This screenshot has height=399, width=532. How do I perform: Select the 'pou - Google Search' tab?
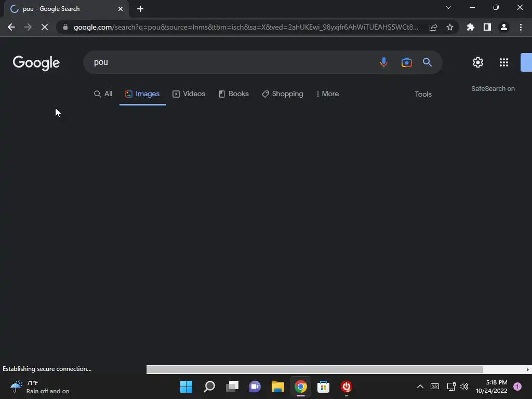pos(66,9)
